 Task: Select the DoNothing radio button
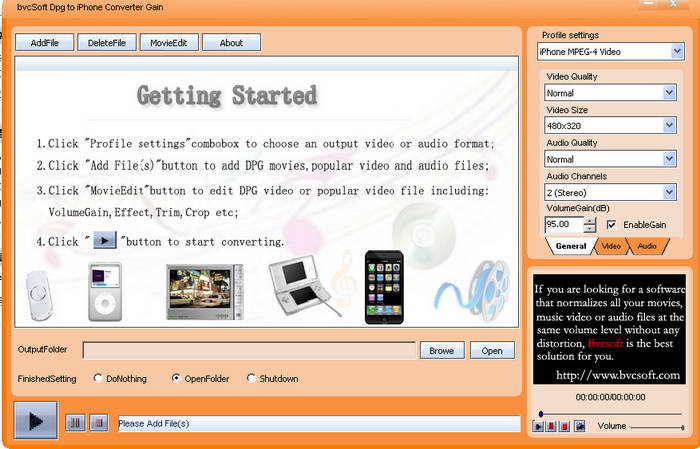pyautogui.click(x=98, y=378)
